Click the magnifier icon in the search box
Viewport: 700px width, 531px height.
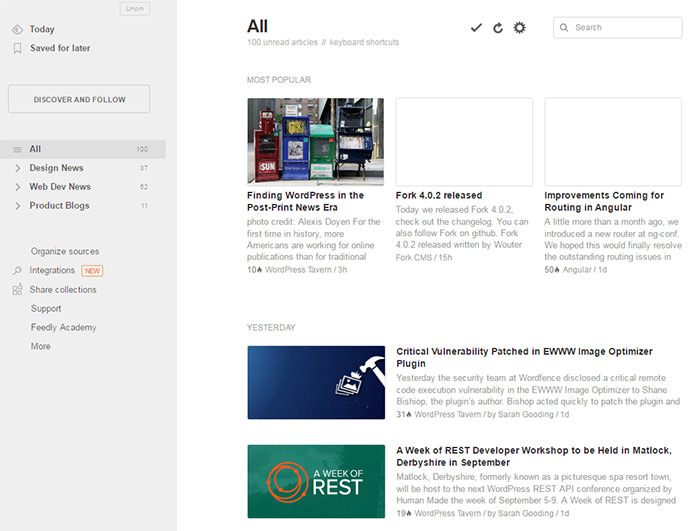[x=564, y=28]
